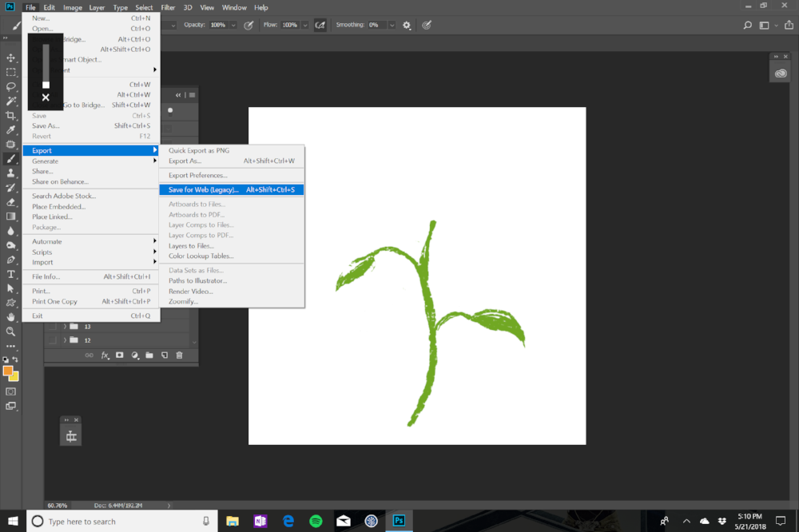Click the smoothing options gear icon
The image size is (799, 532).
[x=407, y=25]
